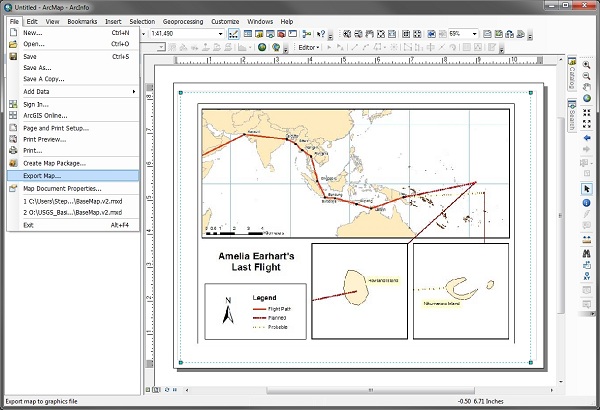Open recent file 1 BaseMap.v2.mxd
600x410 pixels.
pos(73,201)
